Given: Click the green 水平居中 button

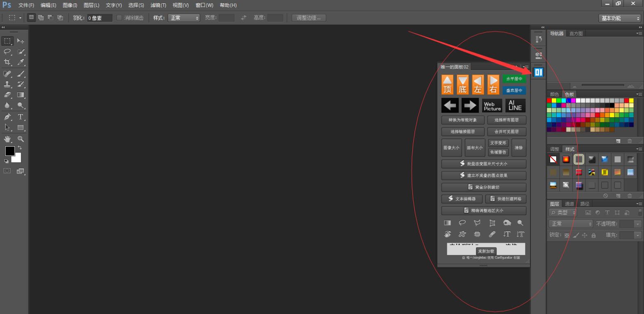Looking at the screenshot, I should (514, 79).
